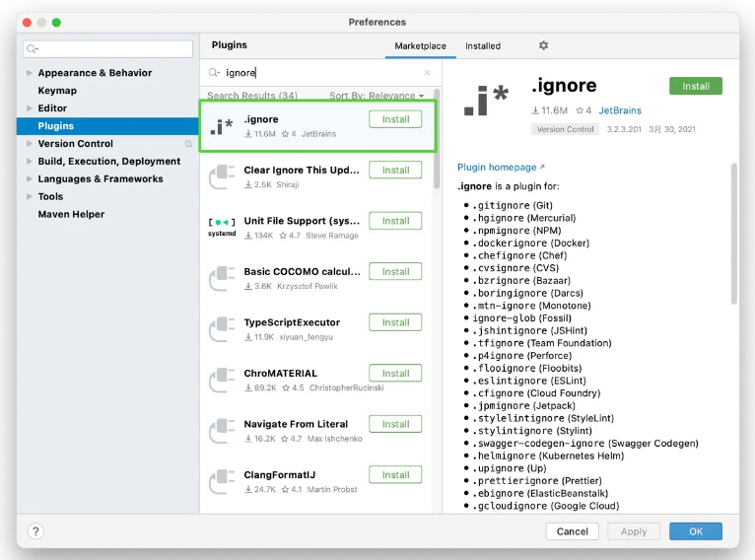This screenshot has width=755, height=560.
Task: Open the JetBrains vendor link in details
Action: 620,110
